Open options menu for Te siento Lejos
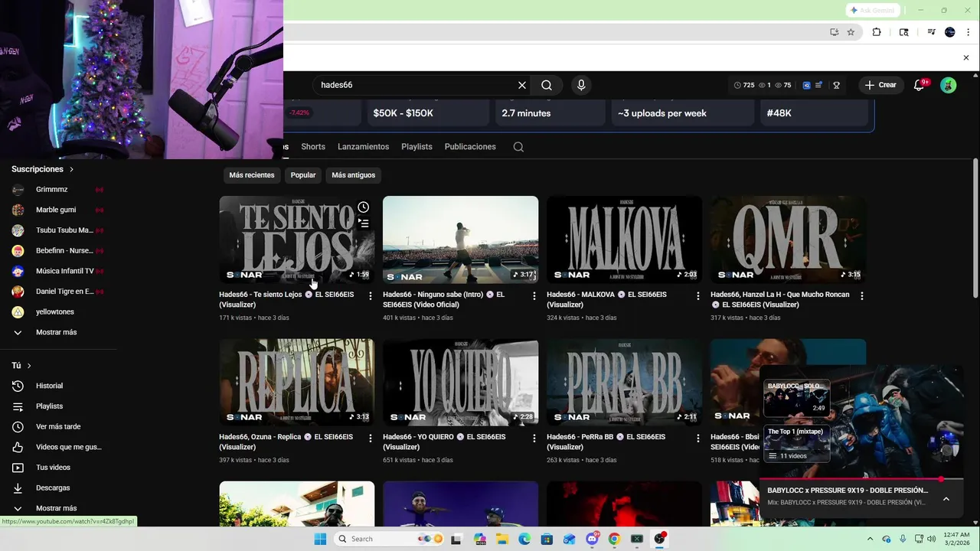 [371, 295]
